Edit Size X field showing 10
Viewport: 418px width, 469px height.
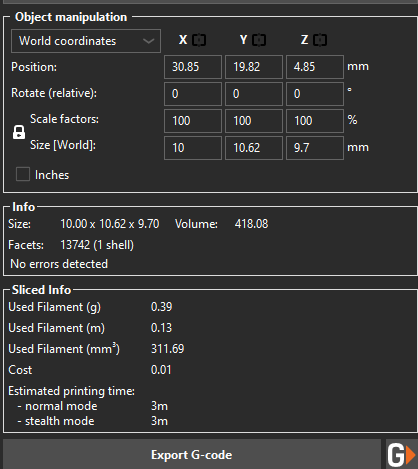193,148
